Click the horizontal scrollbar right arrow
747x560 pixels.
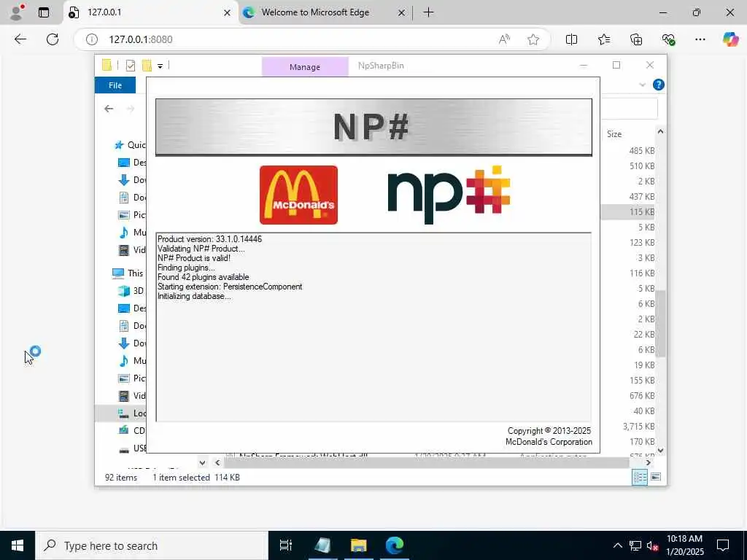click(648, 462)
